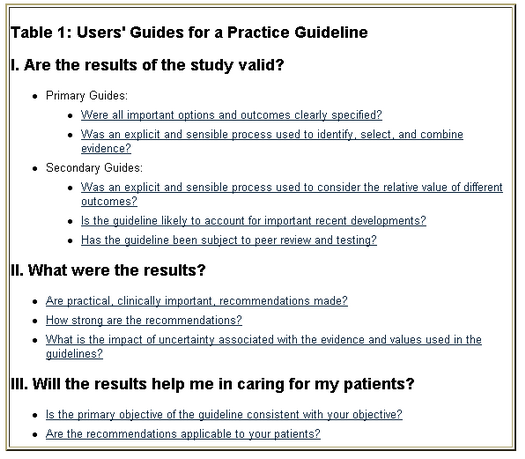
Task: Click the 'Secondary Guides:' list label
Action: [x=94, y=168]
